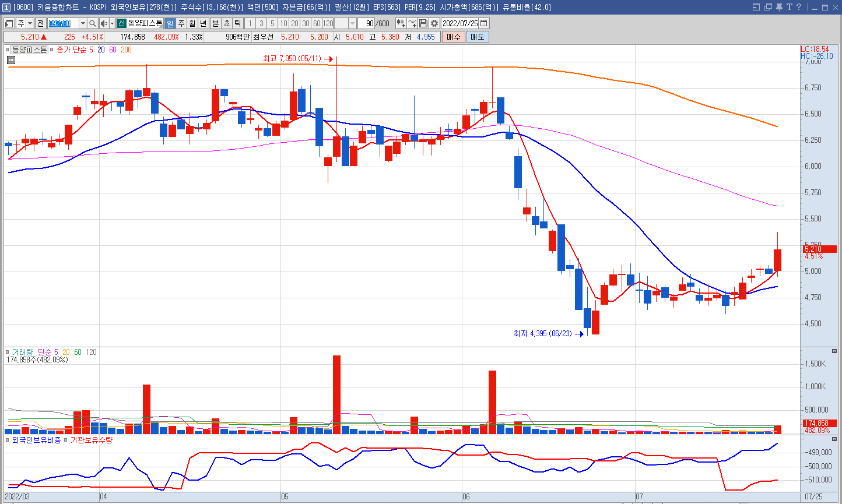842x504 pixels.
Task: Switch to 년 yearly chart period
Action: click(203, 23)
